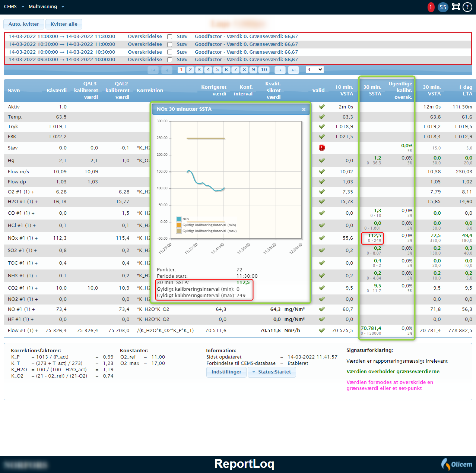Click the valid checkmark in TOC #1 row
The height and width of the screenshot is (473, 476).
(x=322, y=263)
